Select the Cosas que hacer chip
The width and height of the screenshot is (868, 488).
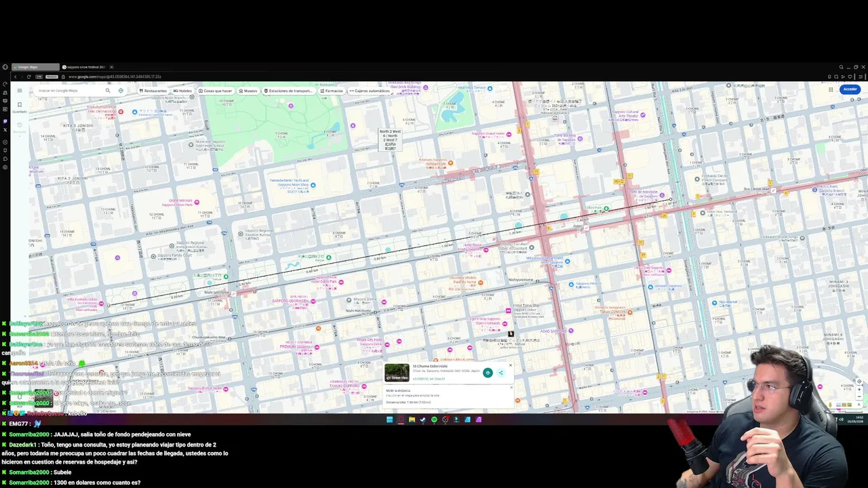pyautogui.click(x=216, y=91)
